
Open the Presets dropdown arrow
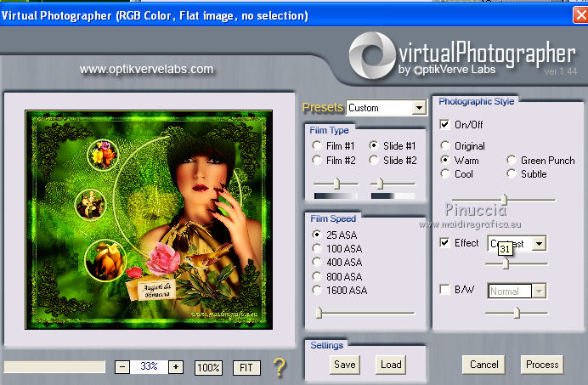tap(419, 108)
